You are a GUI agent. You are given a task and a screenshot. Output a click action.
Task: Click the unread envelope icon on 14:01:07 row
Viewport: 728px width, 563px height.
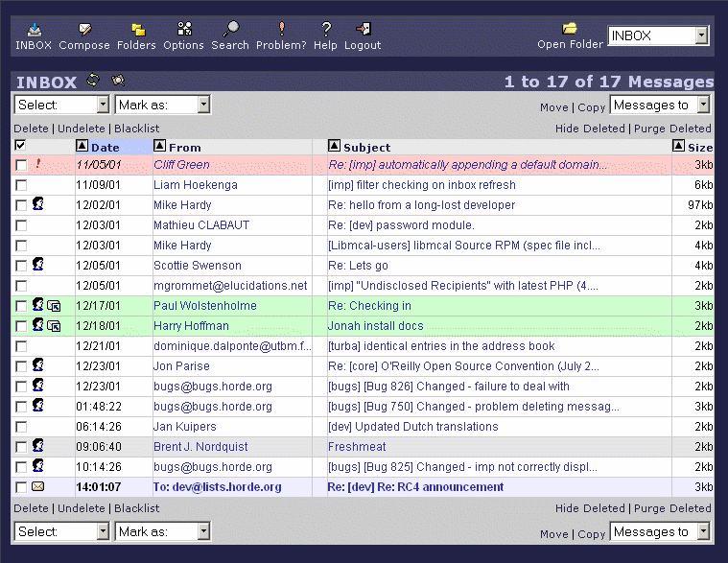(38, 486)
